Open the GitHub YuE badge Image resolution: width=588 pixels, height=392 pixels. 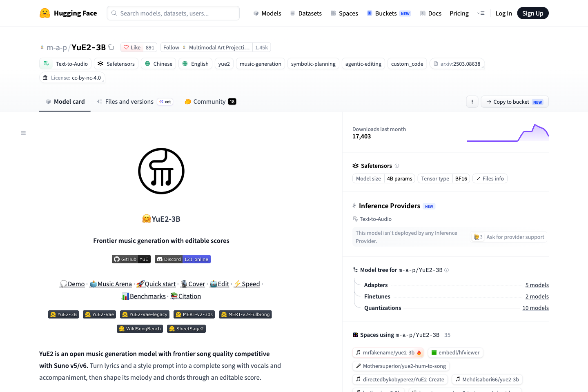click(131, 259)
